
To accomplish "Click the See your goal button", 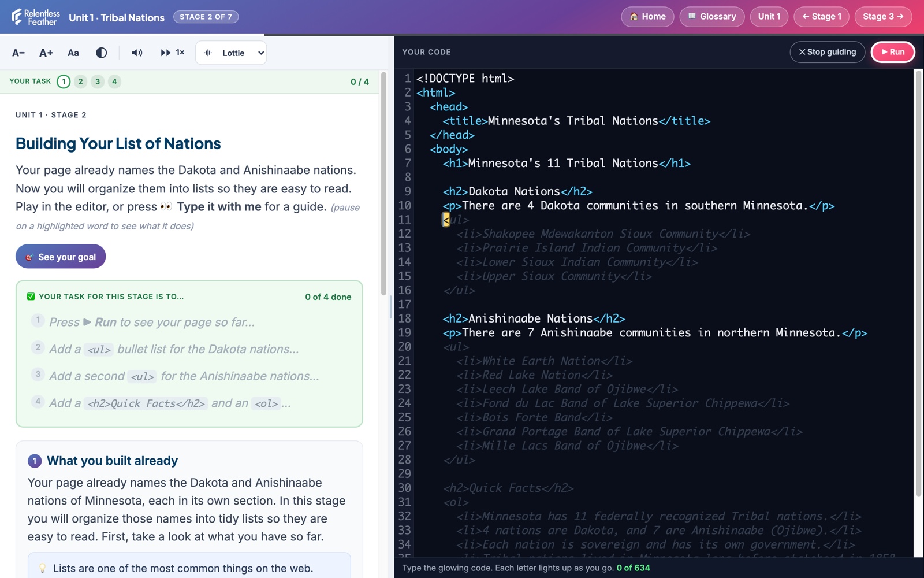I will [x=61, y=257].
